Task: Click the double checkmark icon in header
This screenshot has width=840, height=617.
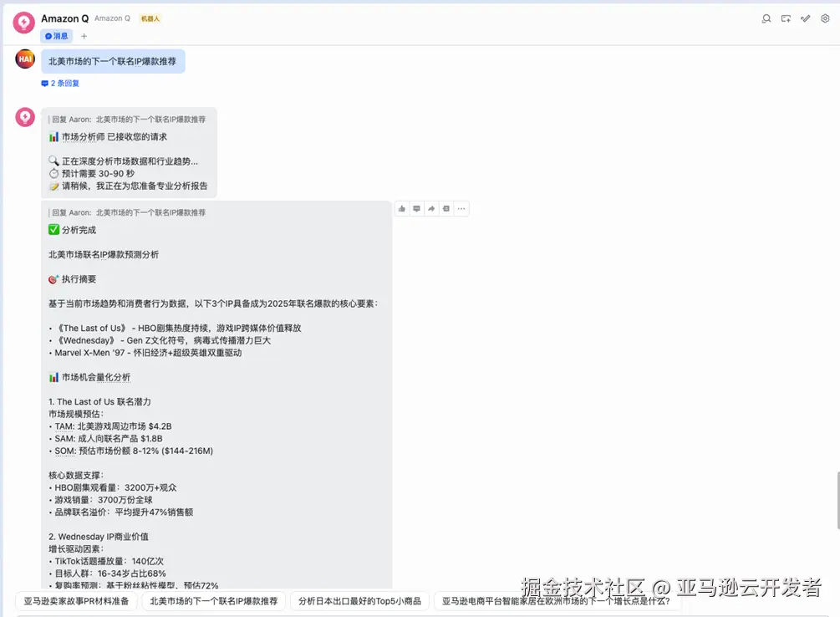Action: (805, 18)
